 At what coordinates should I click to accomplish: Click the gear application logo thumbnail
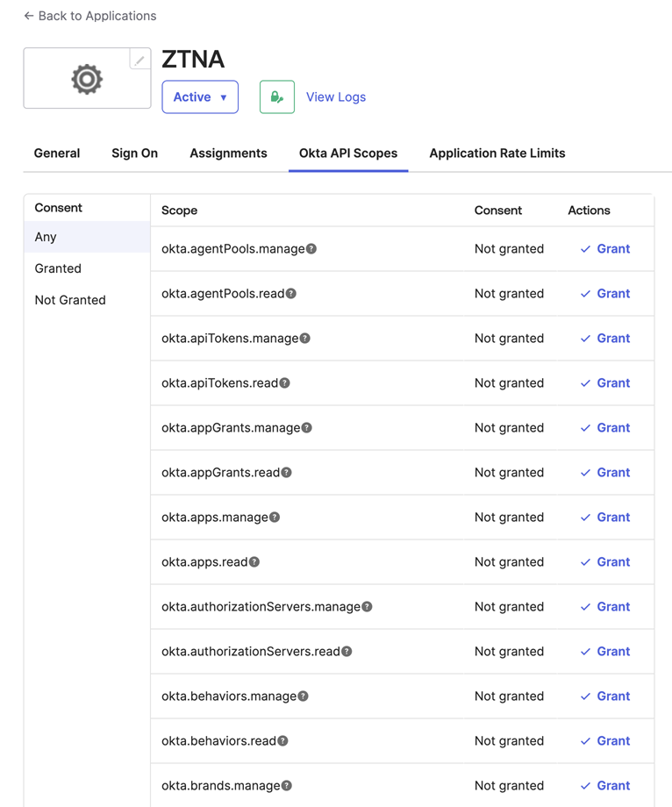(x=87, y=79)
